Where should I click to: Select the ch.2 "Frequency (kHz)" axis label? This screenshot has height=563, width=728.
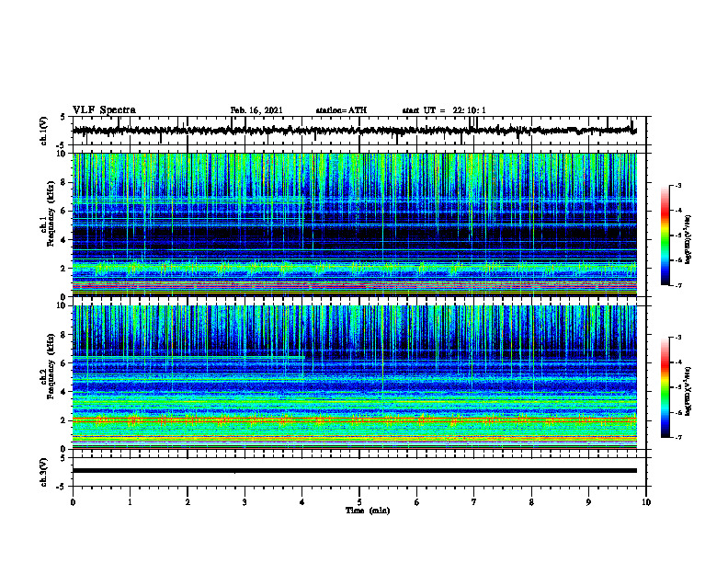[x=51, y=366]
